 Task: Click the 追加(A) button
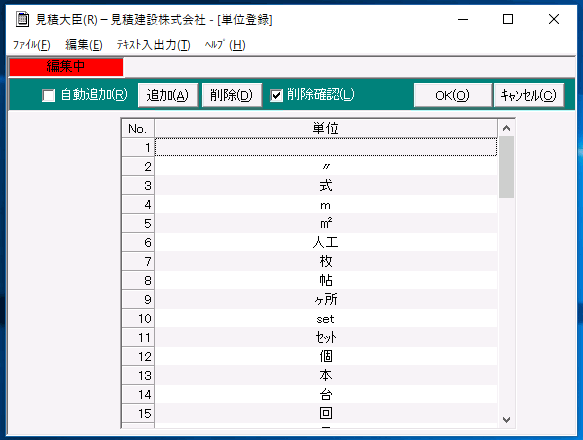(x=168, y=95)
